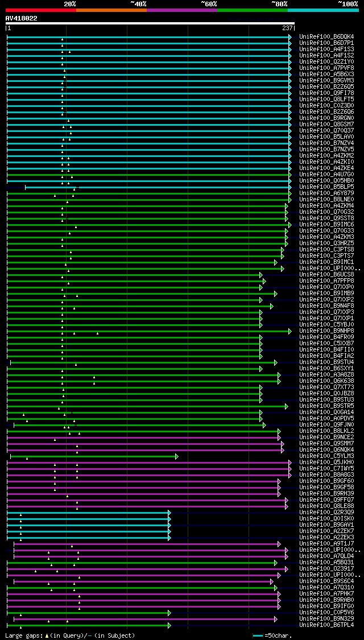Image resolution: width=364 pixels, height=640 pixels.
Task: Select the UniRef100_C0Z3D0 label
Action: (x=326, y=105)
